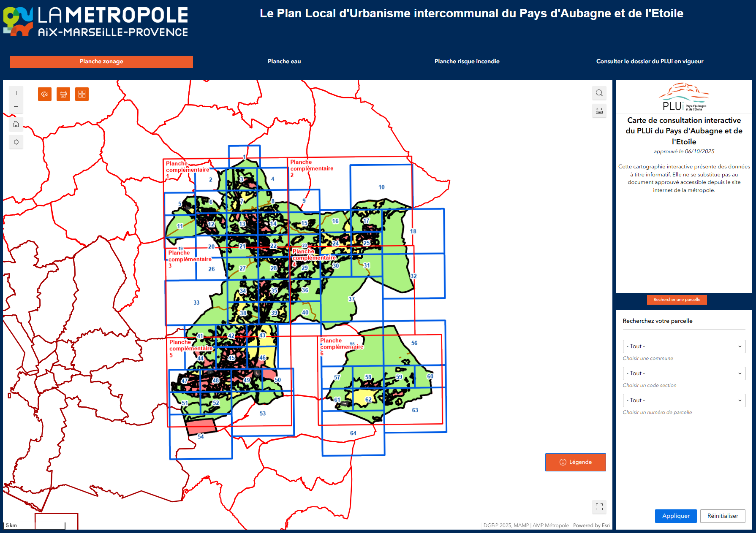Expand the parcel number dropdown
756x533 pixels.
tap(683, 400)
